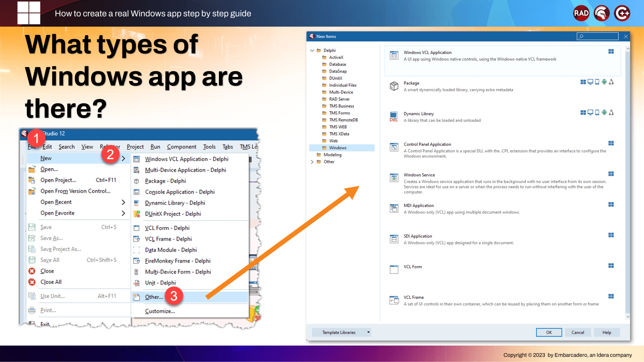Click the RAD logo badge

tap(581, 13)
